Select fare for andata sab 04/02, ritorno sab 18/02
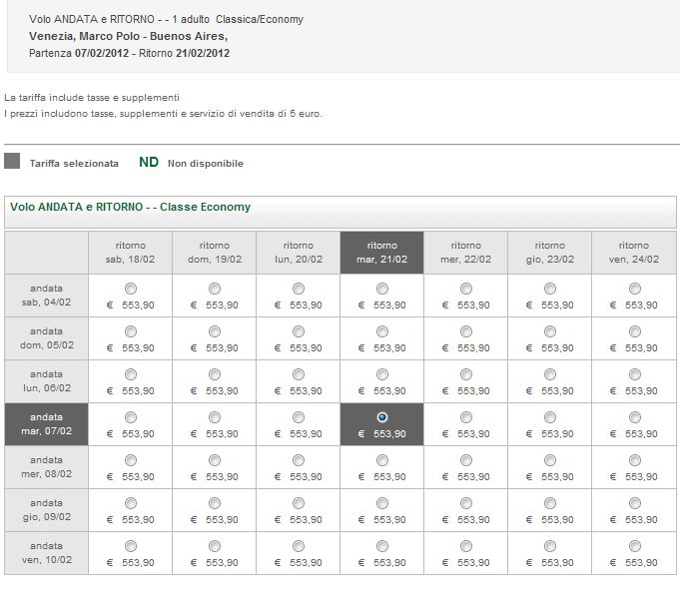 [x=131, y=289]
